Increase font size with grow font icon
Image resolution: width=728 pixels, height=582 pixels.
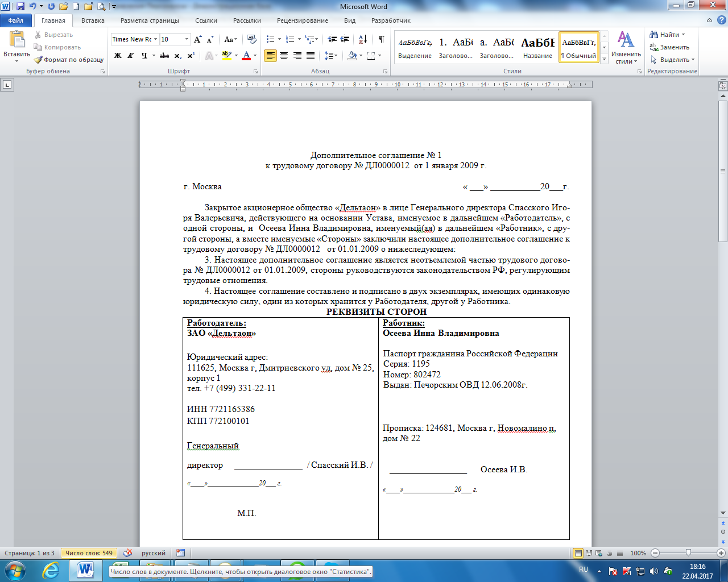tap(197, 39)
